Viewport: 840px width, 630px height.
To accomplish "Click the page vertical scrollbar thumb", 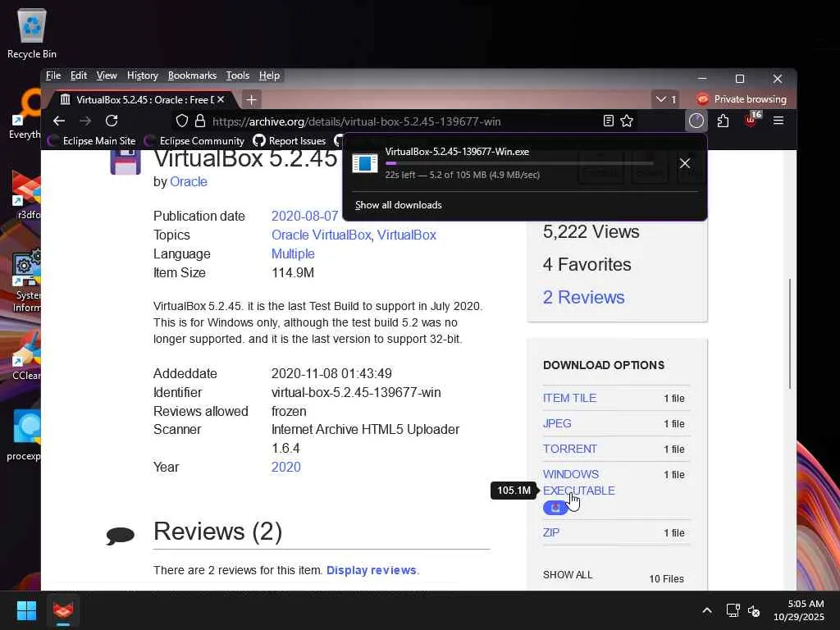I will (790, 334).
